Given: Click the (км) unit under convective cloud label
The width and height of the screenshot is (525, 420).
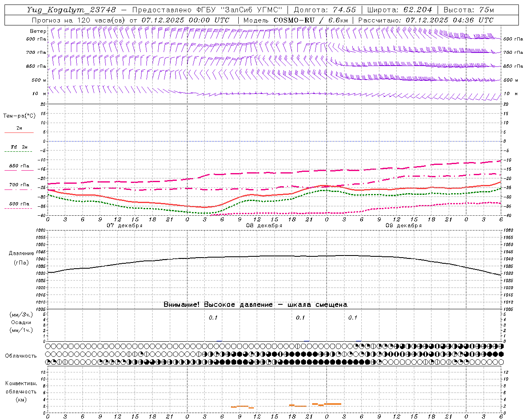Looking at the screenshot, I should click(21, 399).
